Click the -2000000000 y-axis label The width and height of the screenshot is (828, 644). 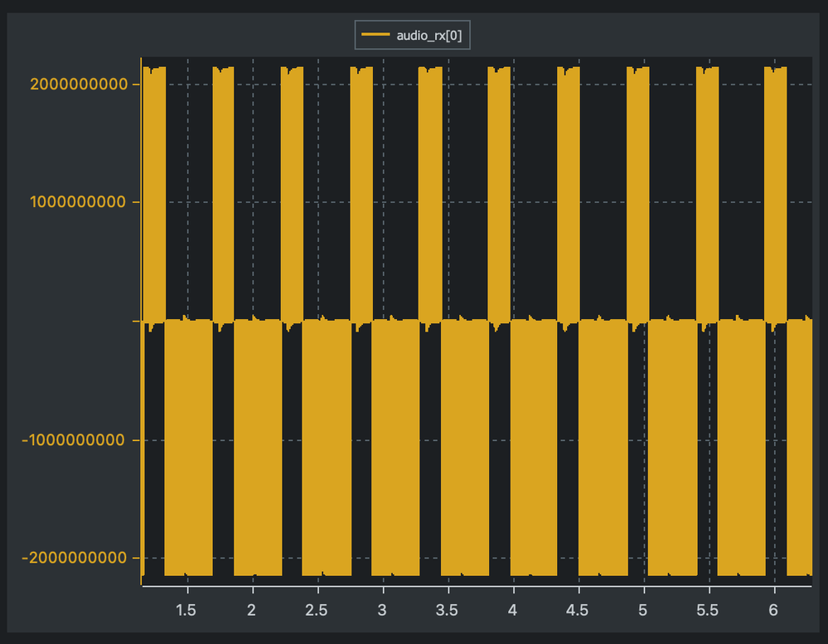(74, 558)
